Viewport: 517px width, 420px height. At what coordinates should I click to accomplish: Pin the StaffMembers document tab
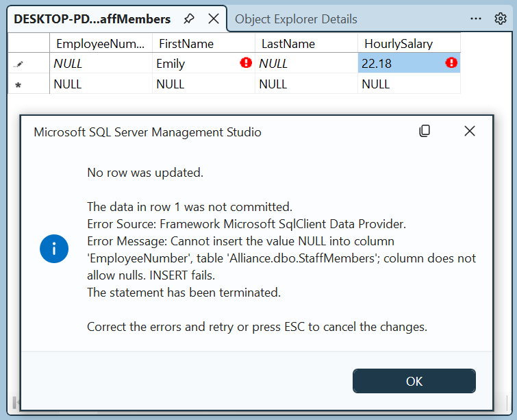click(189, 18)
